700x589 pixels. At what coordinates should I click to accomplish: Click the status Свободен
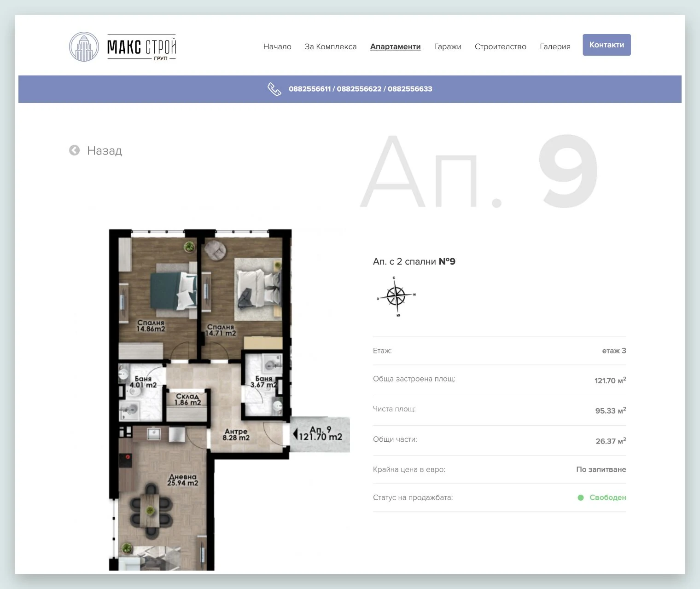607,497
